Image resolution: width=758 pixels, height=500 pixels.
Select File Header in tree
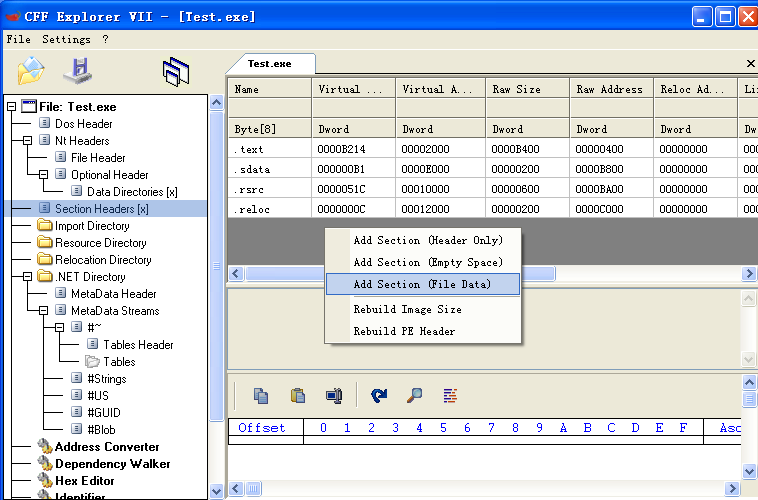pos(98,158)
